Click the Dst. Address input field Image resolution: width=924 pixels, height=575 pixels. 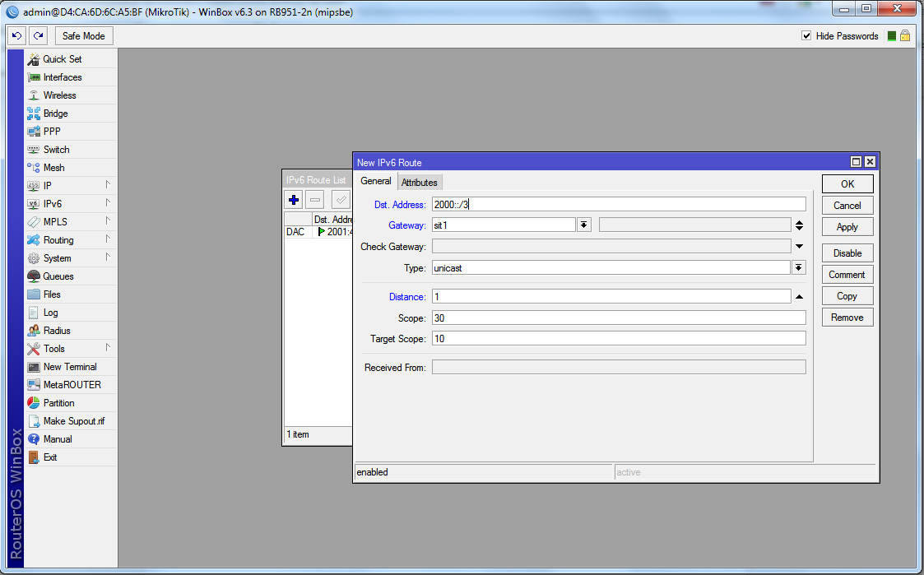618,205
